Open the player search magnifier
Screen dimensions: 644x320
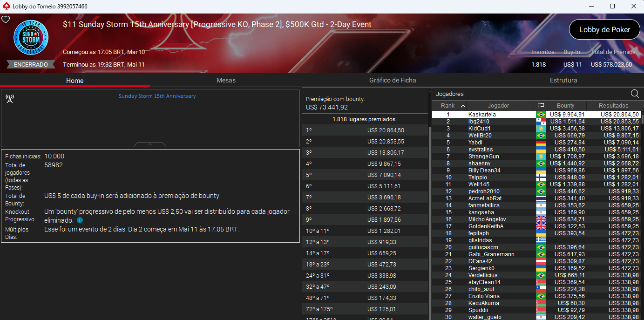(635, 94)
